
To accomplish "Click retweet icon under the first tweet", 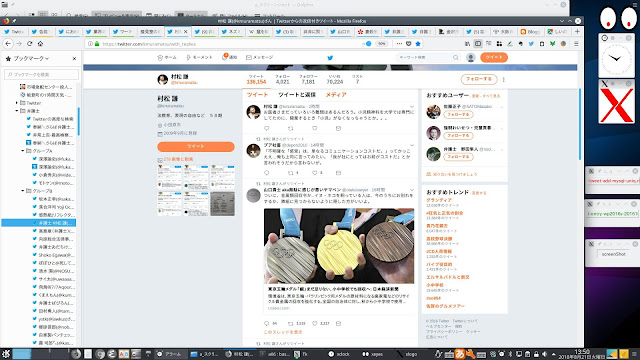I will click(x=291, y=128).
